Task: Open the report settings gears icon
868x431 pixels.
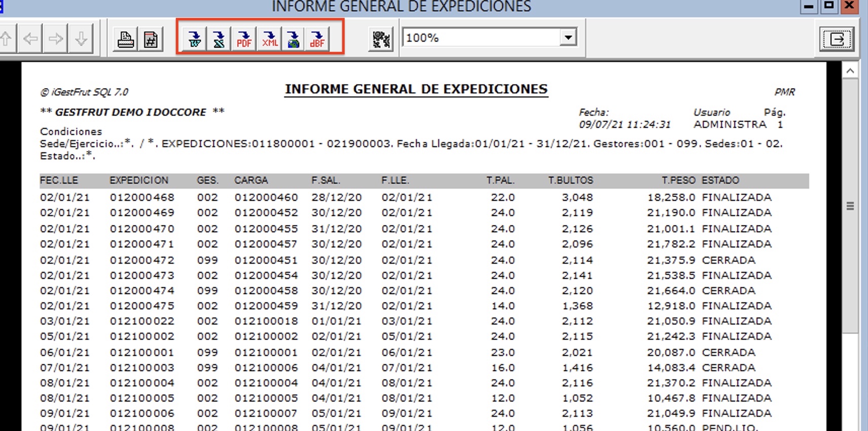Action: tap(381, 39)
